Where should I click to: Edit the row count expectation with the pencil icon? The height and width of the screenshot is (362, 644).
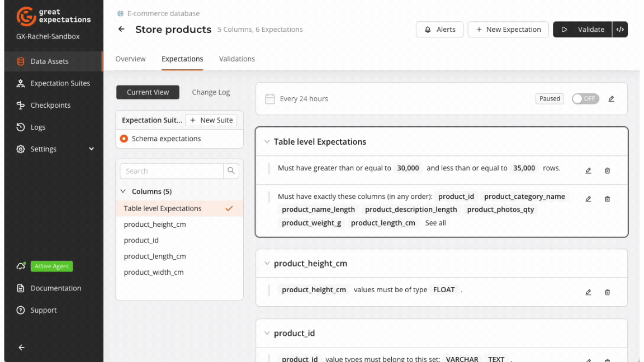588,170
